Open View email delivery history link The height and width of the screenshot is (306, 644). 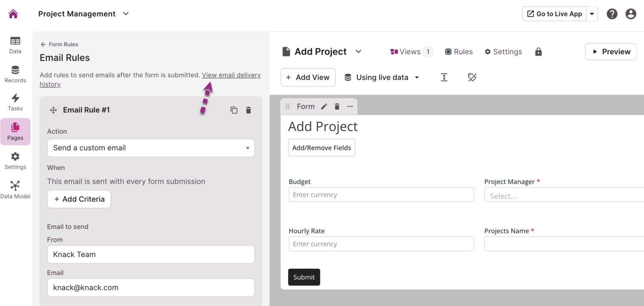tap(231, 75)
